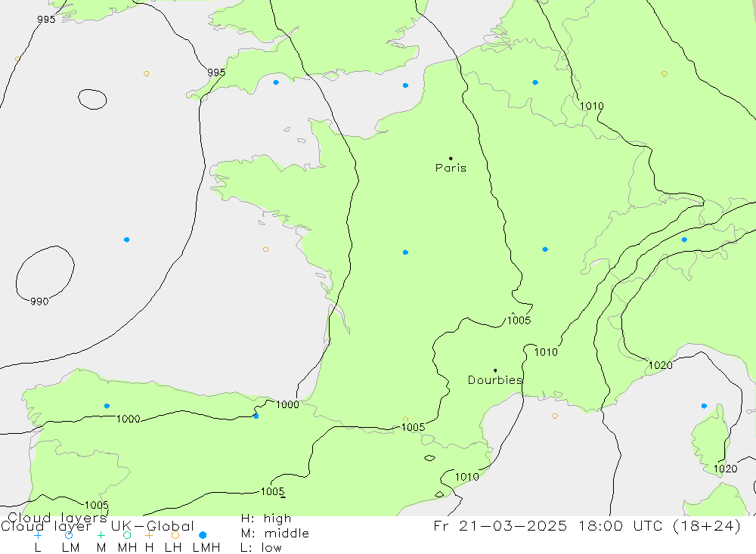Click the blue cloud marker over southern England

click(276, 82)
